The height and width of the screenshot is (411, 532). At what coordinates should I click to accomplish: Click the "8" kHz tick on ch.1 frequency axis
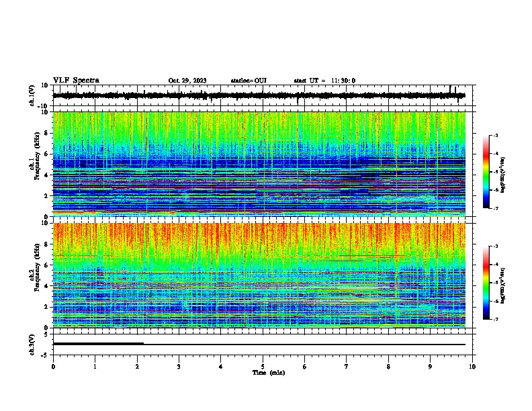pyautogui.click(x=46, y=133)
